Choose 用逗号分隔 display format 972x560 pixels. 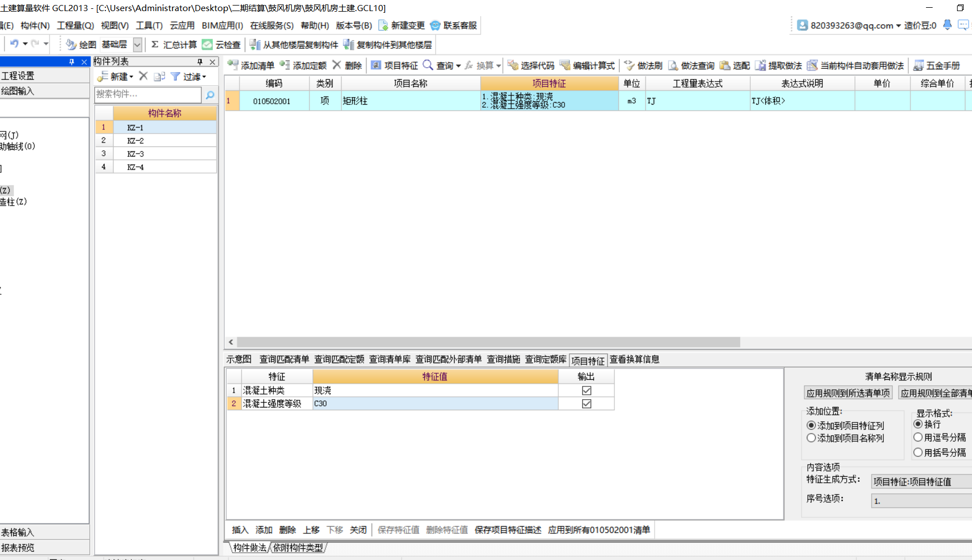tap(918, 437)
